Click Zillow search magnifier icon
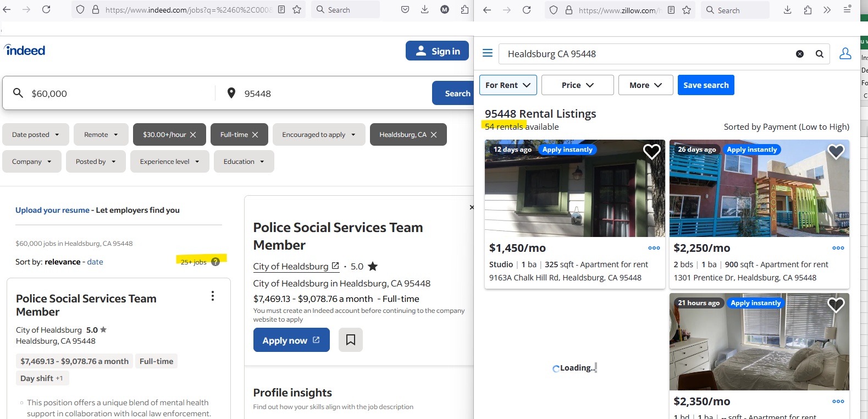The width and height of the screenshot is (868, 419). [x=820, y=54]
